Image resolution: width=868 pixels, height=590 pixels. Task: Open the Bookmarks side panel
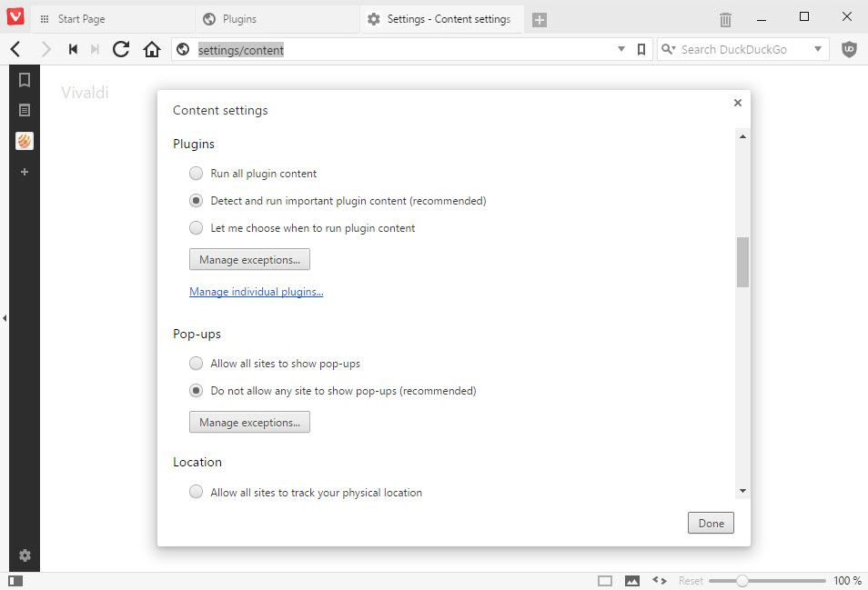pos(25,80)
